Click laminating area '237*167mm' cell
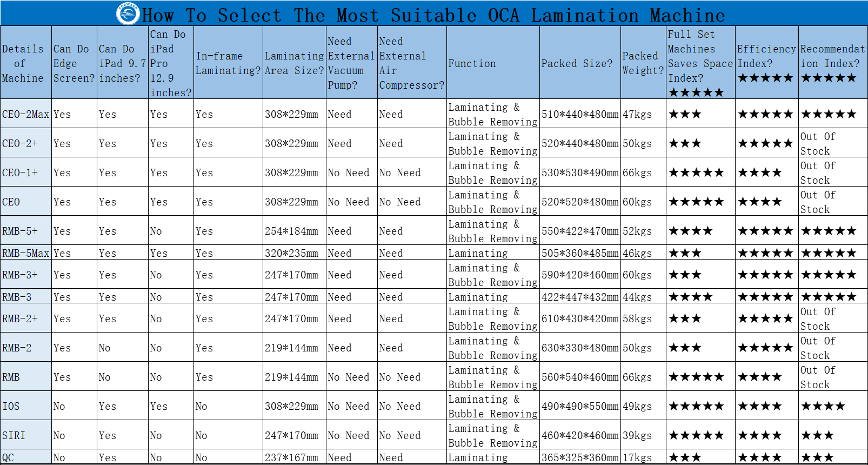Viewport: 868px width, 465px height. tap(295, 457)
